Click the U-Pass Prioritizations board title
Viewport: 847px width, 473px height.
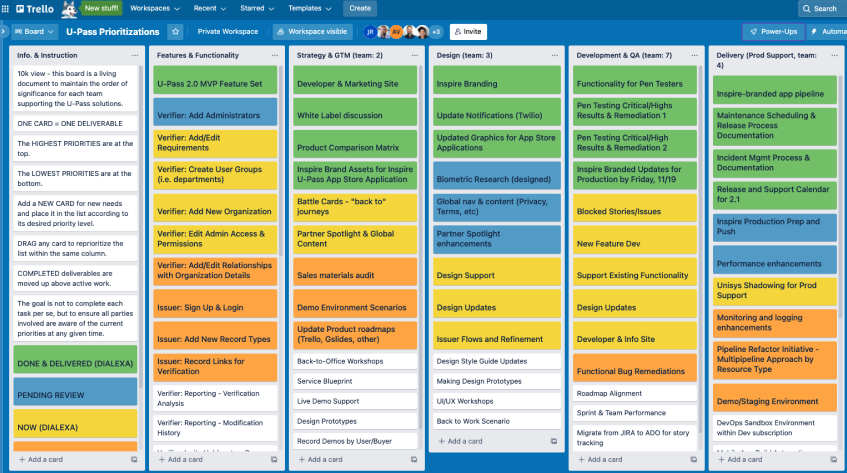[112, 32]
